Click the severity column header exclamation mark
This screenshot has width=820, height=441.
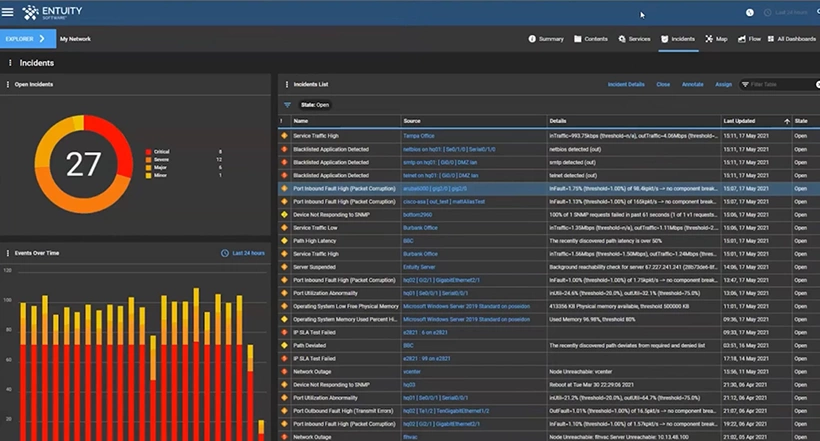[x=282, y=121]
